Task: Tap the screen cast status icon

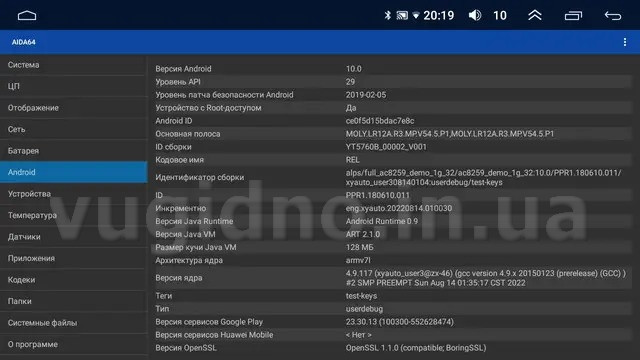Action: click(x=402, y=16)
